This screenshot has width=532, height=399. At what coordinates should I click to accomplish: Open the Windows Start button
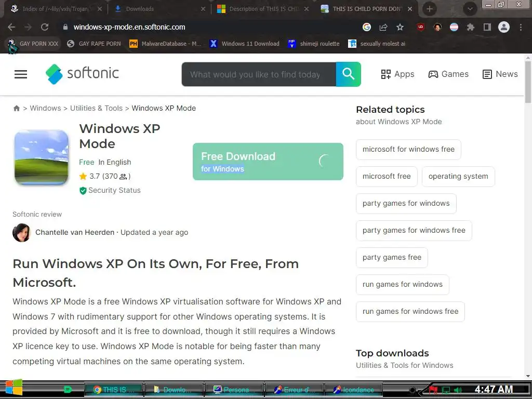coord(14,388)
